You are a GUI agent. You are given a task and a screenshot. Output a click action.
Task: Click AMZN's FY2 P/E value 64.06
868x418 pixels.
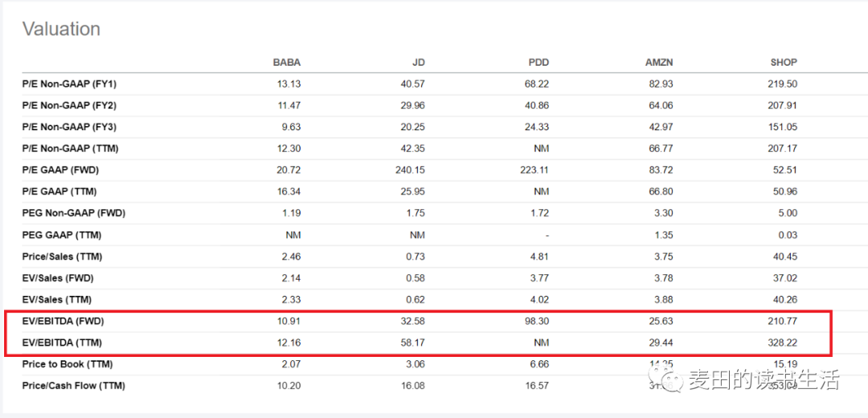(x=661, y=105)
